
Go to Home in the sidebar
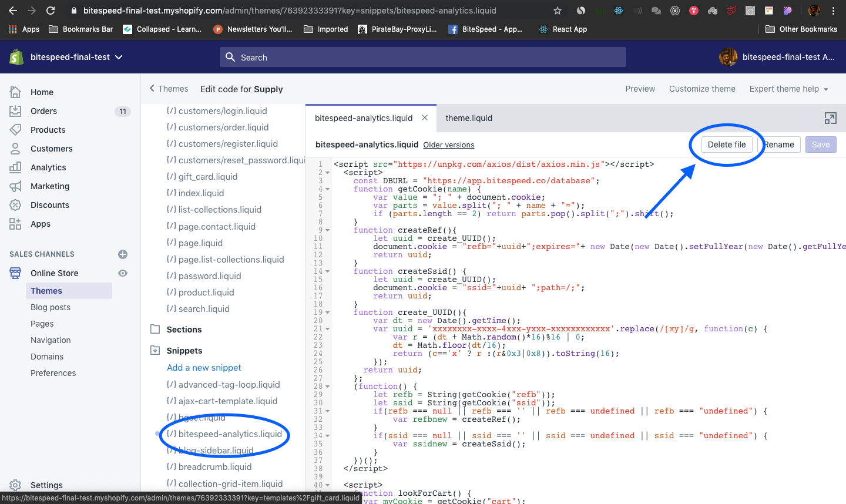click(x=42, y=92)
